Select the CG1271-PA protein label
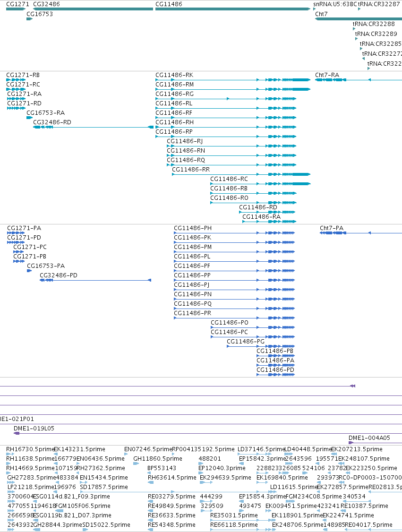 coord(24,228)
